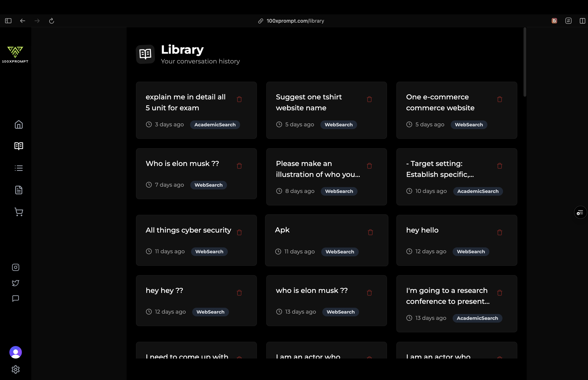This screenshot has height=380, width=588.
Task: Open the settings gear icon
Action: 16,369
